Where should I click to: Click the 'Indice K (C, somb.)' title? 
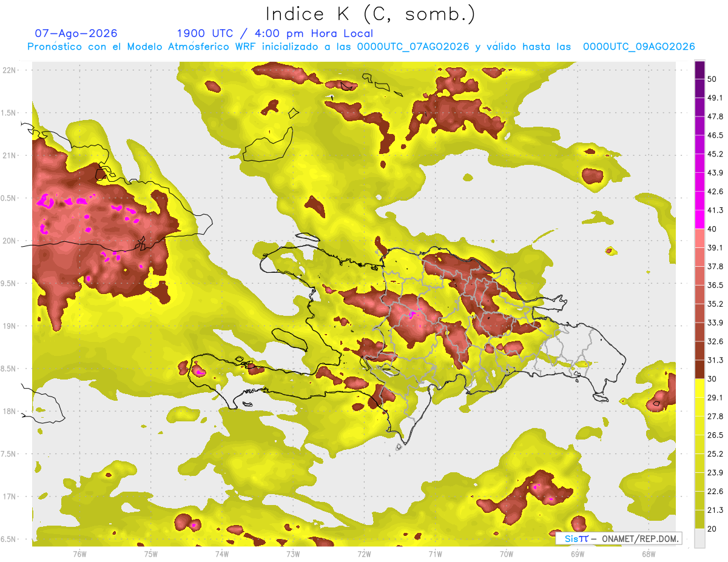pos(371,14)
